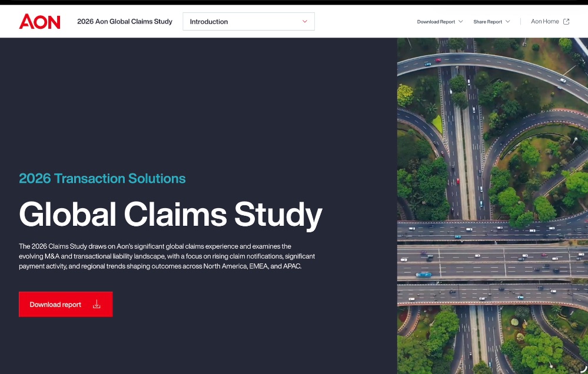Click the red Download report button
The height and width of the screenshot is (374, 588).
(x=65, y=304)
